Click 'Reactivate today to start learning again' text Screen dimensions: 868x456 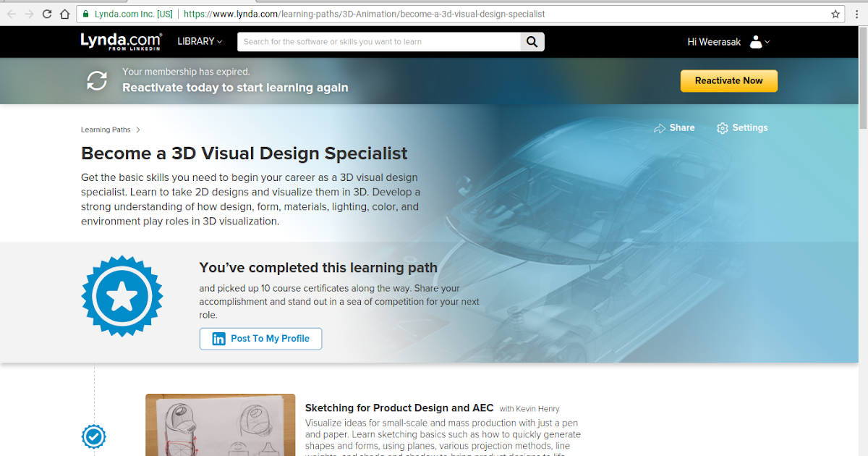(235, 88)
